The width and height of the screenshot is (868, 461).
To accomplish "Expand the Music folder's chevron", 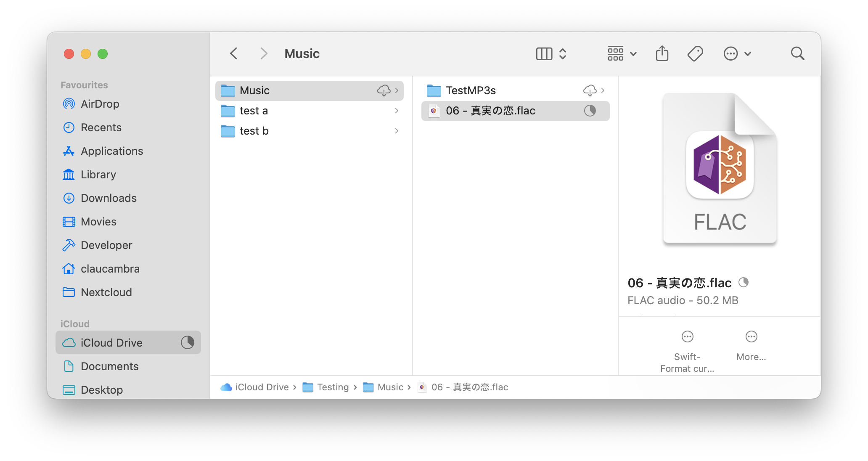I will (x=397, y=90).
